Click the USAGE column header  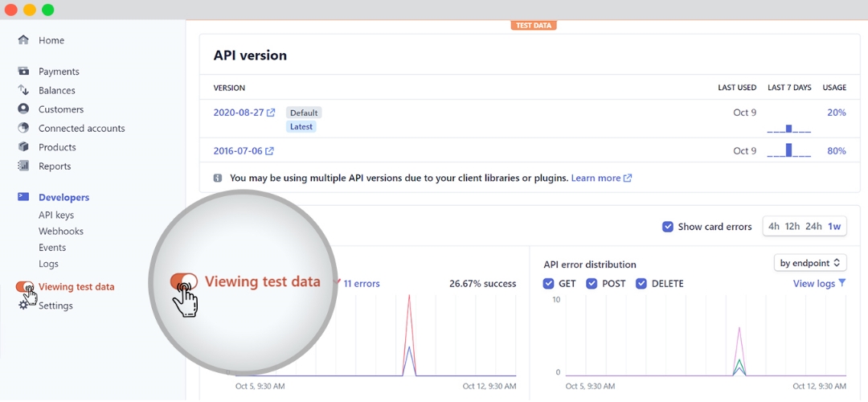point(834,88)
